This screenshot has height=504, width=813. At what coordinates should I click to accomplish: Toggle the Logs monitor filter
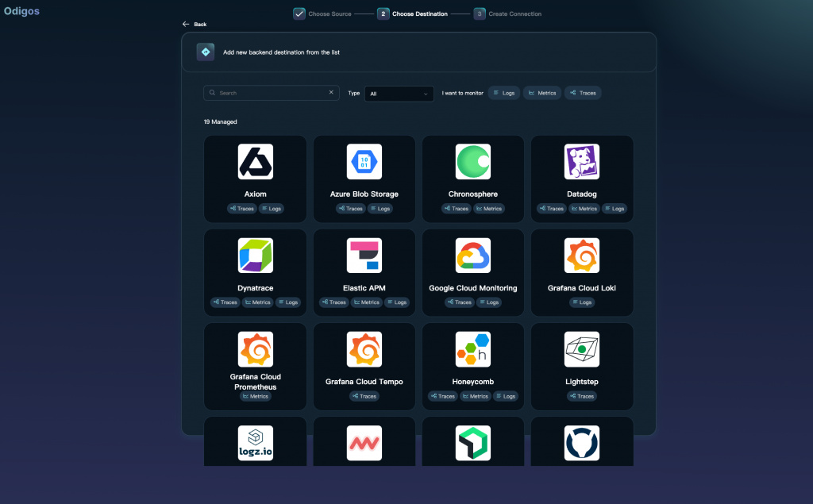503,93
